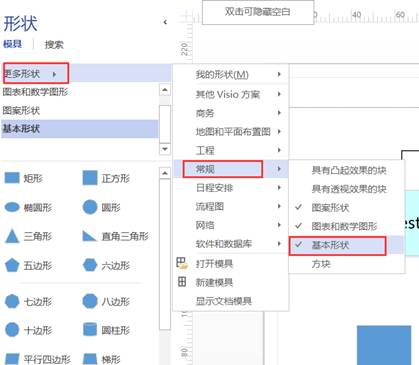Image resolution: width=419 pixels, height=365 pixels.
Task: Select the 三角形 triangle shape icon
Action: point(12,236)
